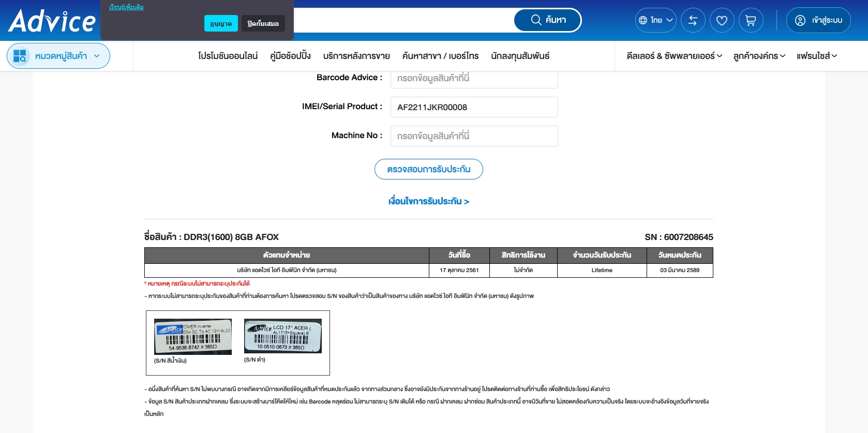Expand the franchise menu
Viewport: 868px width, 433px height.
(816, 56)
